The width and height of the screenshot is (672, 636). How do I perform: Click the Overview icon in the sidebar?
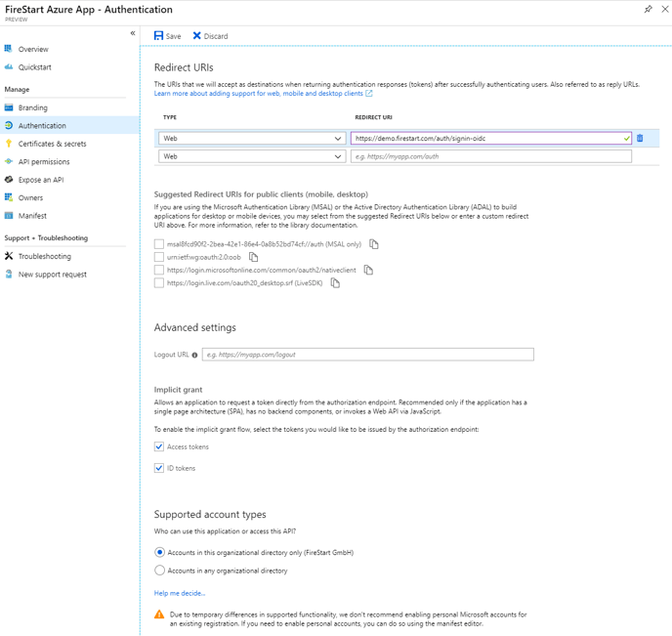tap(9, 49)
